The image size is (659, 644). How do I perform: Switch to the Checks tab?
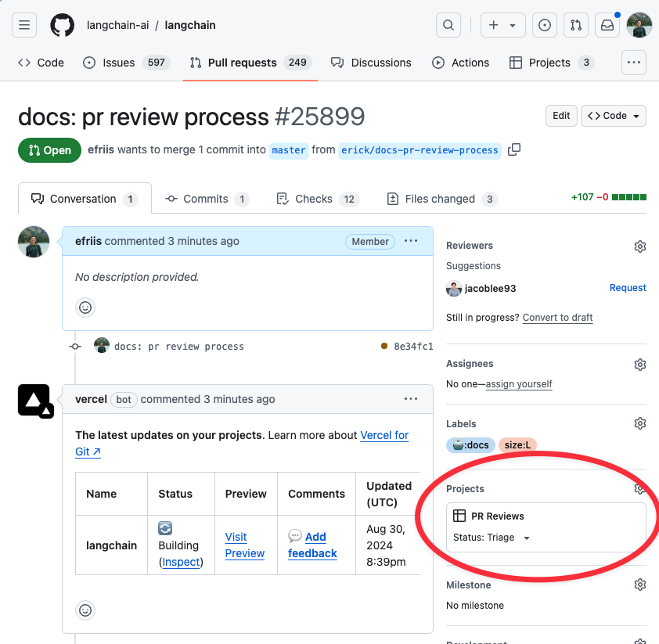pyautogui.click(x=317, y=199)
